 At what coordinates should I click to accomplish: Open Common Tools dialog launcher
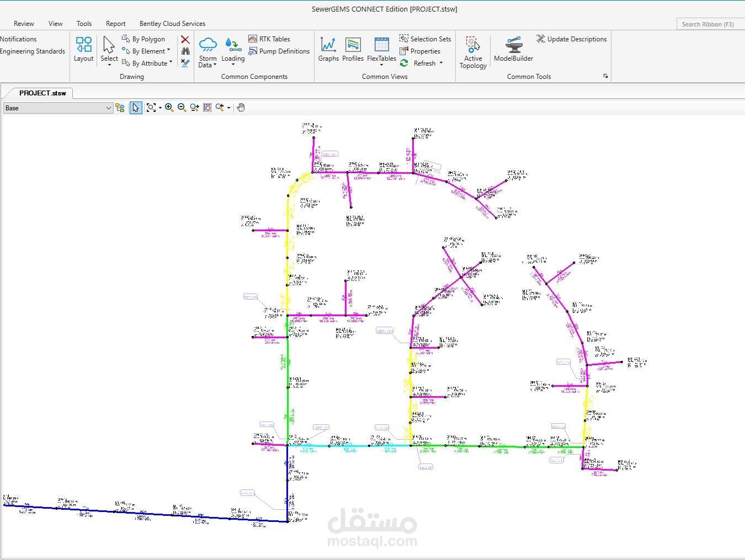click(x=605, y=76)
